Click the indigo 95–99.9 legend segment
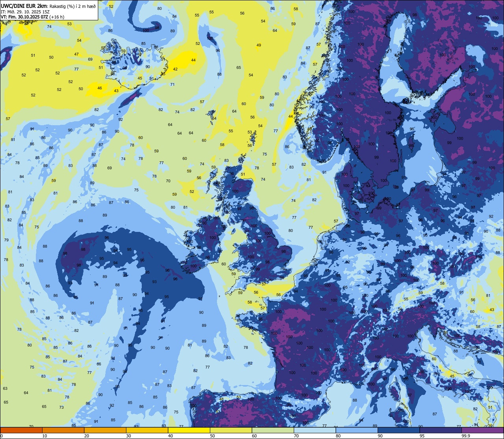This screenshot has height=439, width=504. point(441,430)
